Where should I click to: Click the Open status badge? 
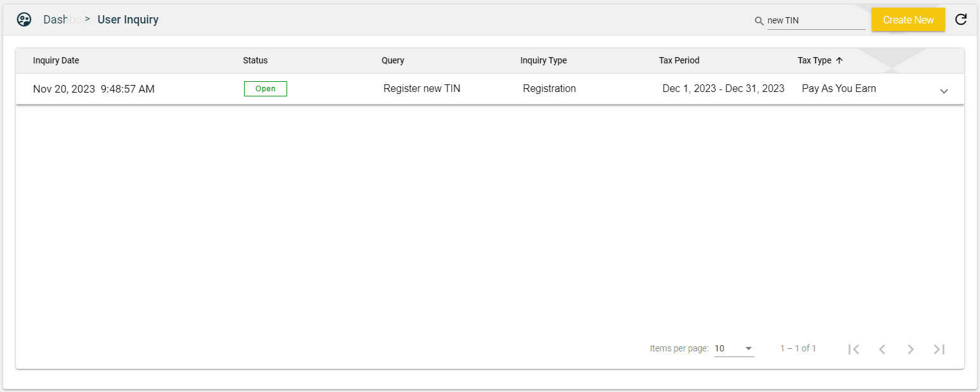(266, 89)
